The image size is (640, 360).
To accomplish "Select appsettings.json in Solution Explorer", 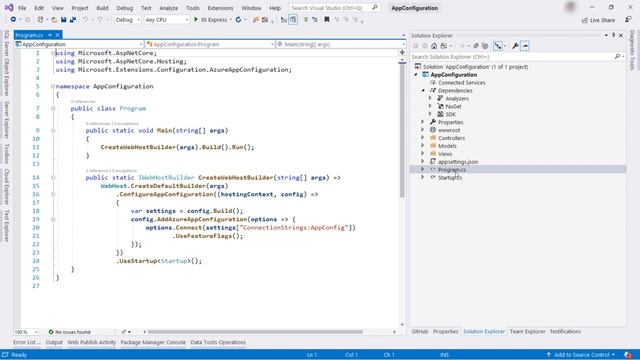I will (x=458, y=162).
